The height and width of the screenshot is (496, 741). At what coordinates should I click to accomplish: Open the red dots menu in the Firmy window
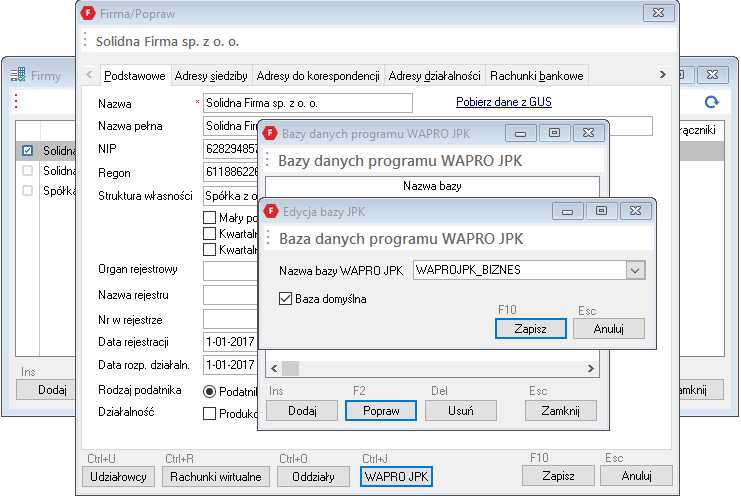coord(16,101)
